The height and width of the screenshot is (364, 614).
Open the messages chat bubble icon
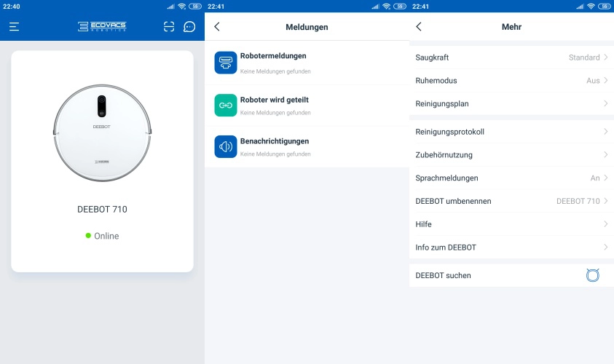coord(189,27)
